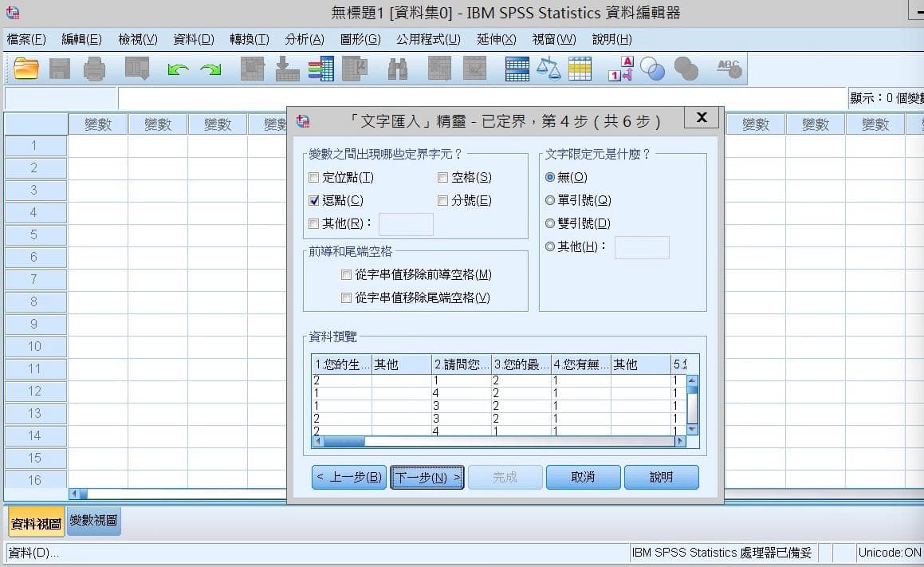Enable the 定位點(T) delimiter checkbox

coord(314,177)
